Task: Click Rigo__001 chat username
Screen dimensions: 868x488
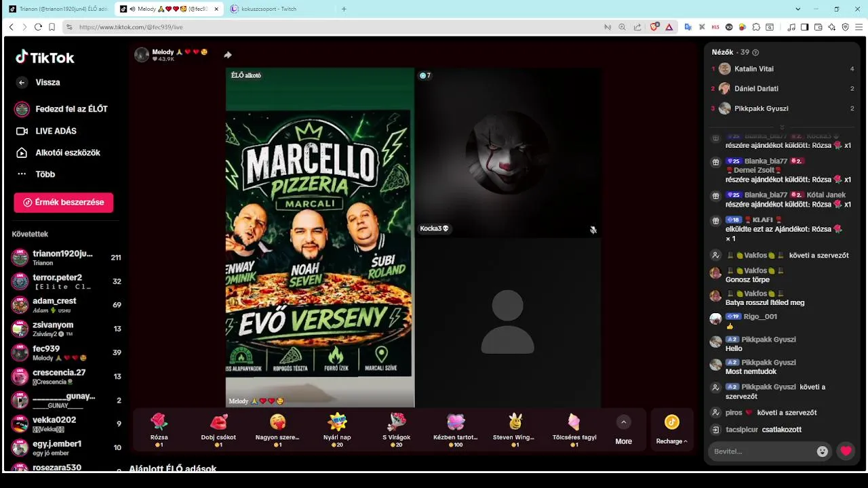Action: [760, 317]
